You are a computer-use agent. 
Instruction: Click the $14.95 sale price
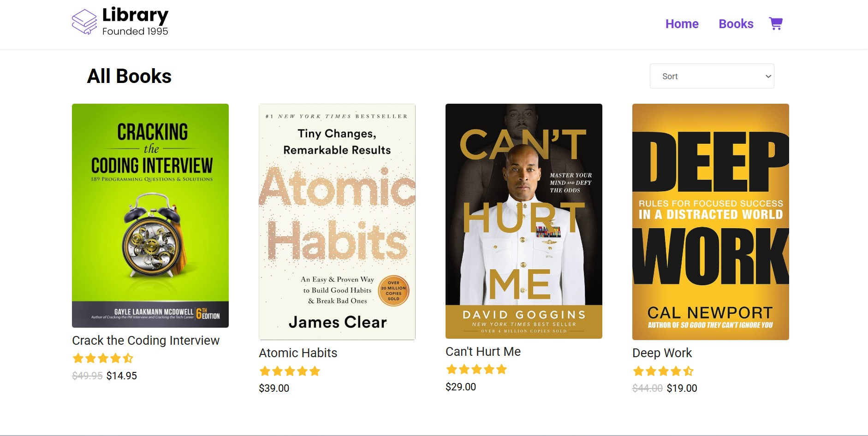[x=122, y=376]
